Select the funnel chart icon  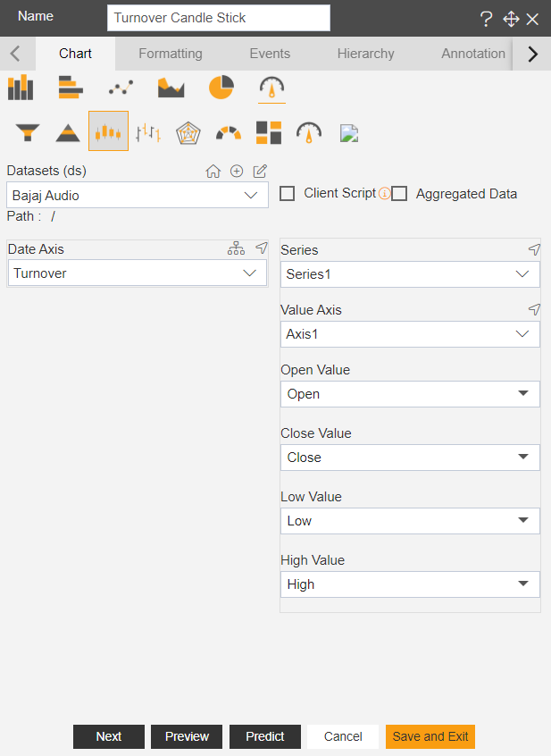[28, 132]
